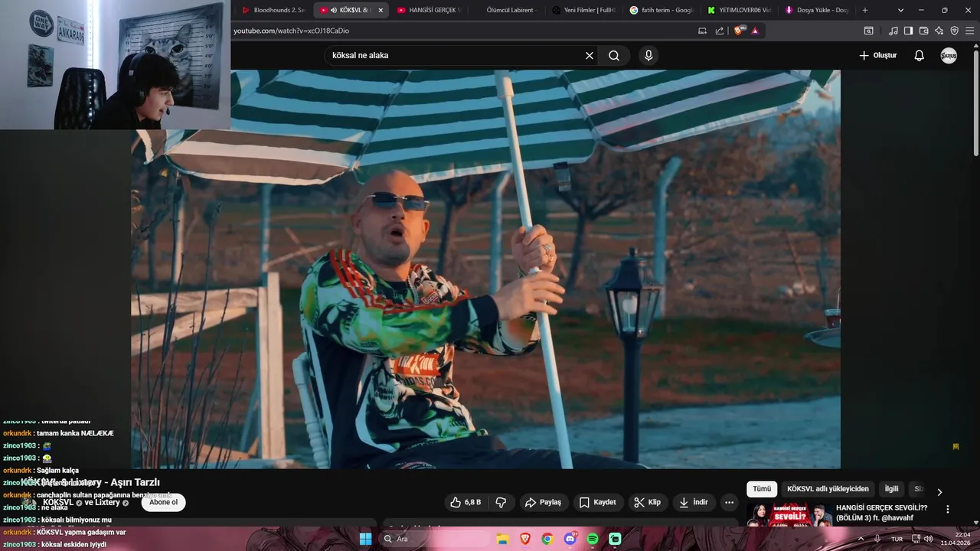
Task: Open HANGİSİ GERÇEK SEVGİLİ recommended thumbnail
Action: tap(789, 514)
